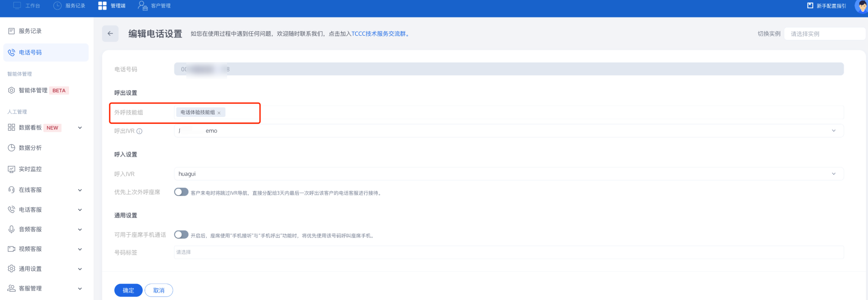Click the 视频客服 camera icon

click(12, 249)
